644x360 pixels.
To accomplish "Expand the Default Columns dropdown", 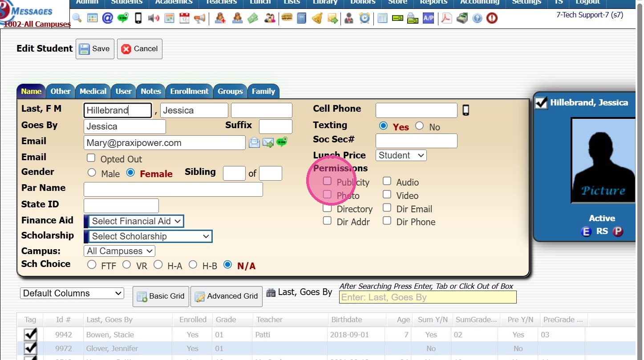I will [x=72, y=293].
